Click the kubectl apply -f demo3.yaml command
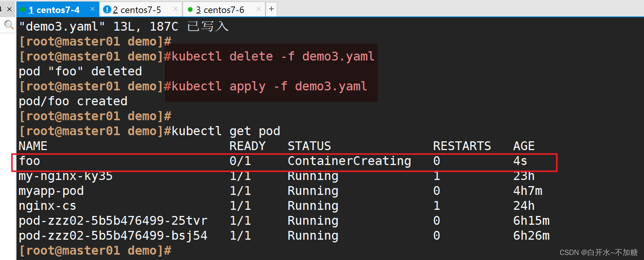The image size is (644, 260). 269,87
